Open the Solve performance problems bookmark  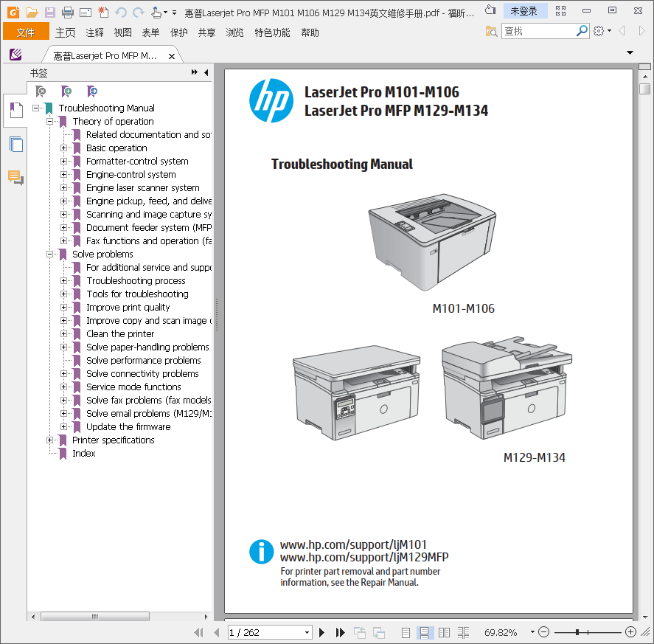click(x=144, y=360)
